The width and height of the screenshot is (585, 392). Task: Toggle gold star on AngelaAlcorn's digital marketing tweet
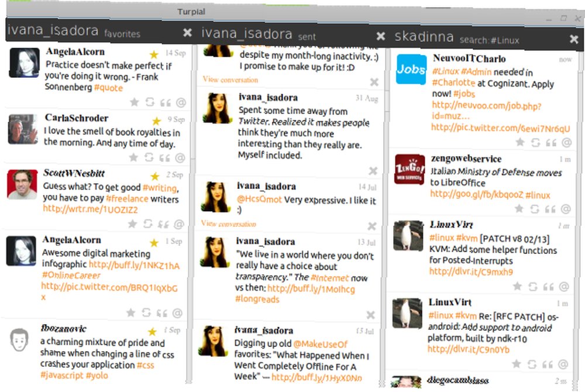154,243
